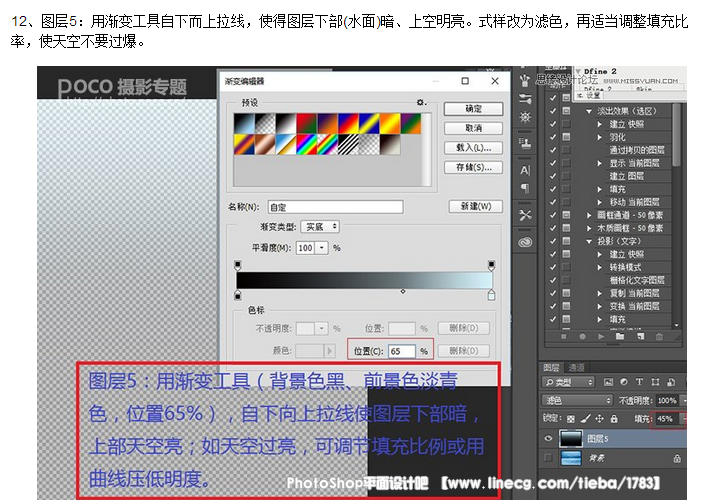The width and height of the screenshot is (710, 500).
Task: Click the 新建(W) button
Action: pyautogui.click(x=476, y=206)
